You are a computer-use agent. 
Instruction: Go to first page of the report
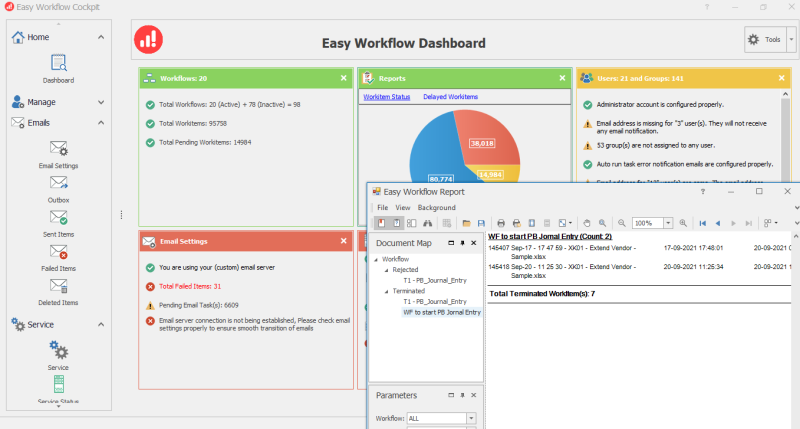pyautogui.click(x=703, y=223)
